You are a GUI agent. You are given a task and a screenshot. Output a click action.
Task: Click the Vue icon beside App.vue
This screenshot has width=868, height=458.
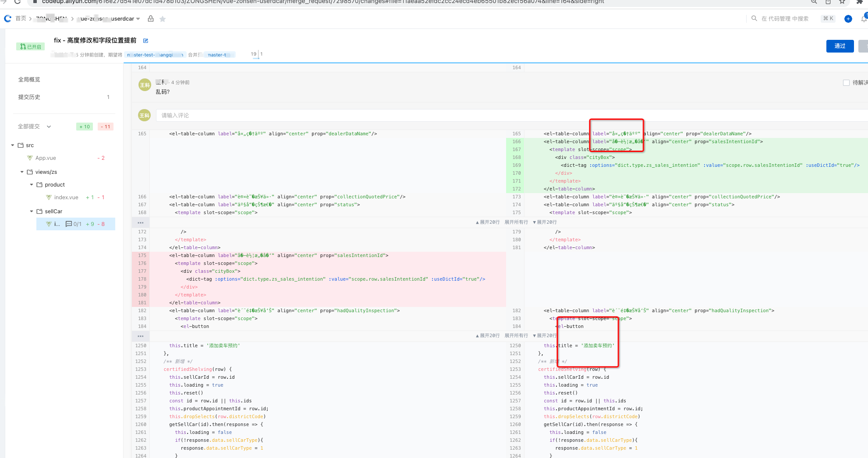[x=30, y=158]
